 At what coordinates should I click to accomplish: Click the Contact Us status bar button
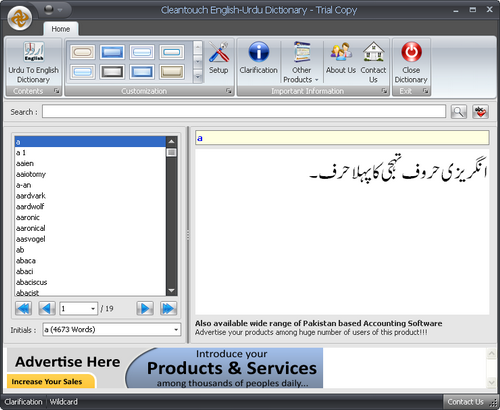(465, 402)
